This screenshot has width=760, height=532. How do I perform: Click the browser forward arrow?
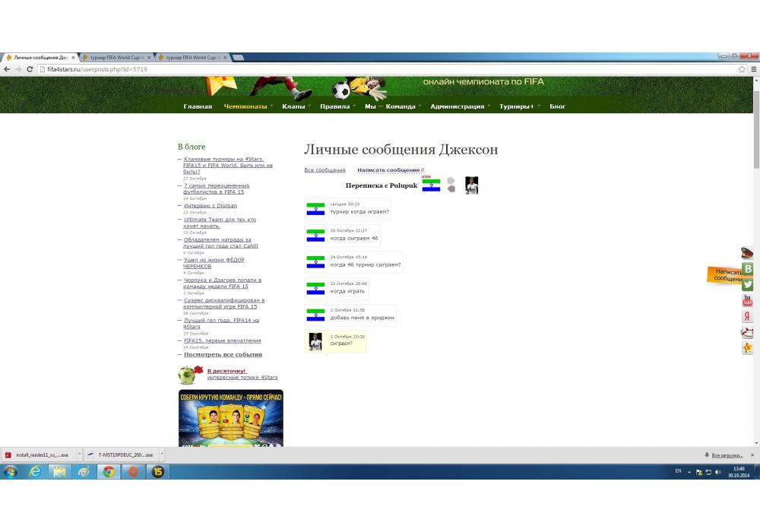pyautogui.click(x=18, y=69)
